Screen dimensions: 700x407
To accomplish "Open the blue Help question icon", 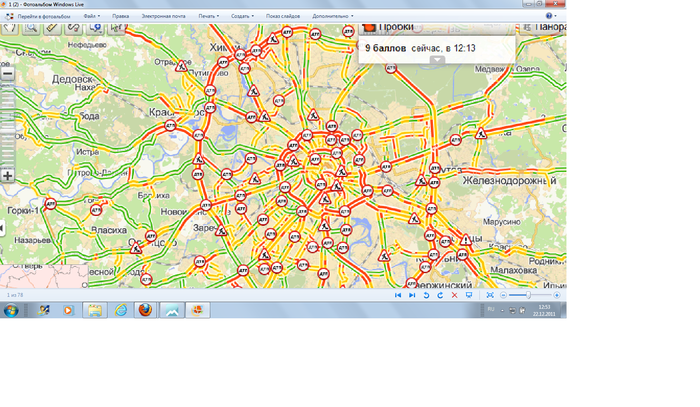I will (x=549, y=16).
